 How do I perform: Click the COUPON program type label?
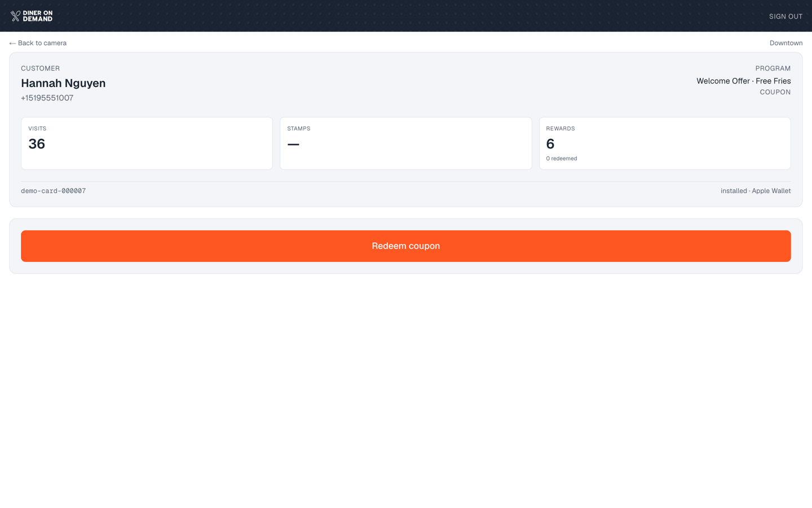coord(775,92)
